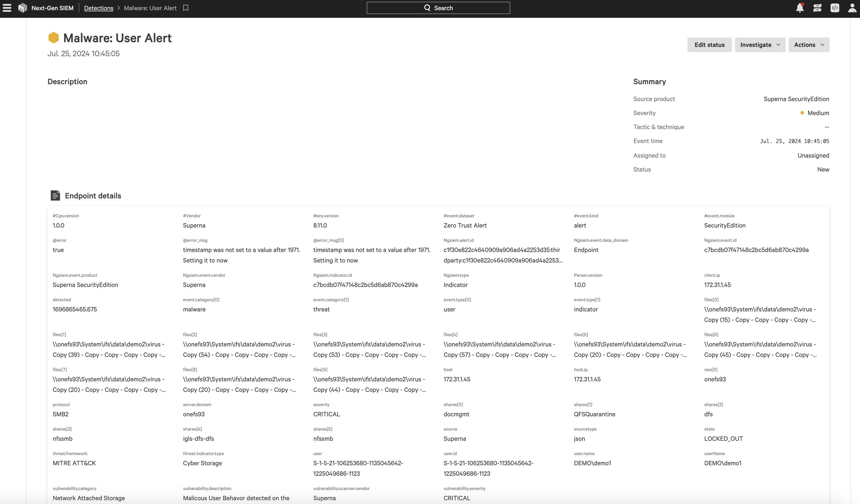Image resolution: width=860 pixels, height=504 pixels.
Task: Toggle the bookmark for this alert
Action: 185,8
